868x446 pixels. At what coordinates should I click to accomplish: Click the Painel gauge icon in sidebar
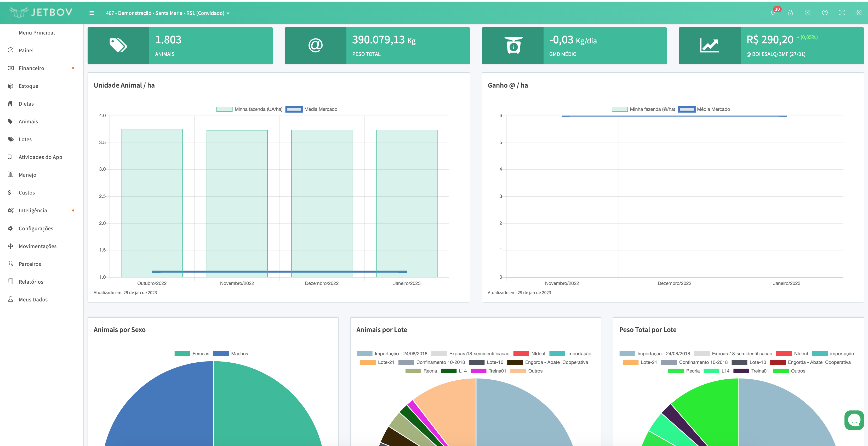[x=10, y=50]
